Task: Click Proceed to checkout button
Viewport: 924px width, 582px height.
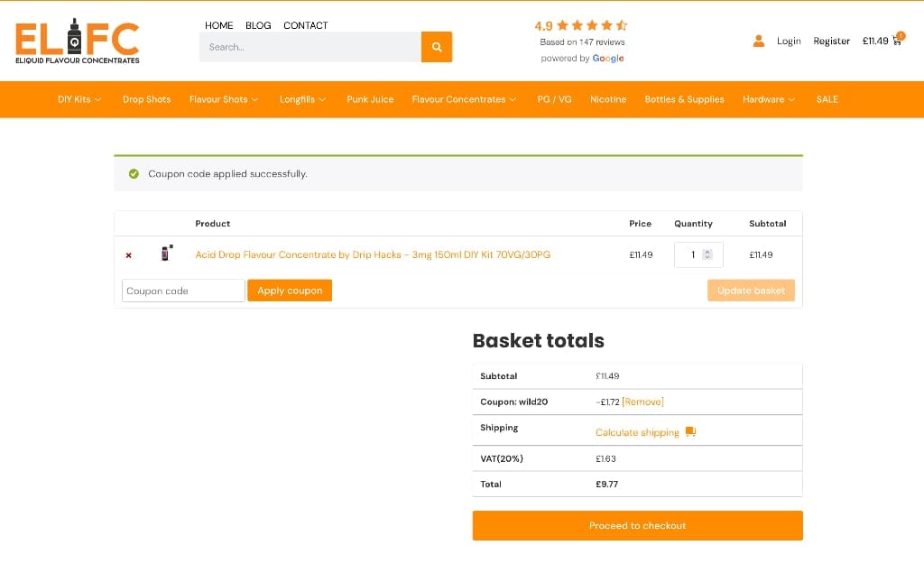Action: click(x=638, y=525)
